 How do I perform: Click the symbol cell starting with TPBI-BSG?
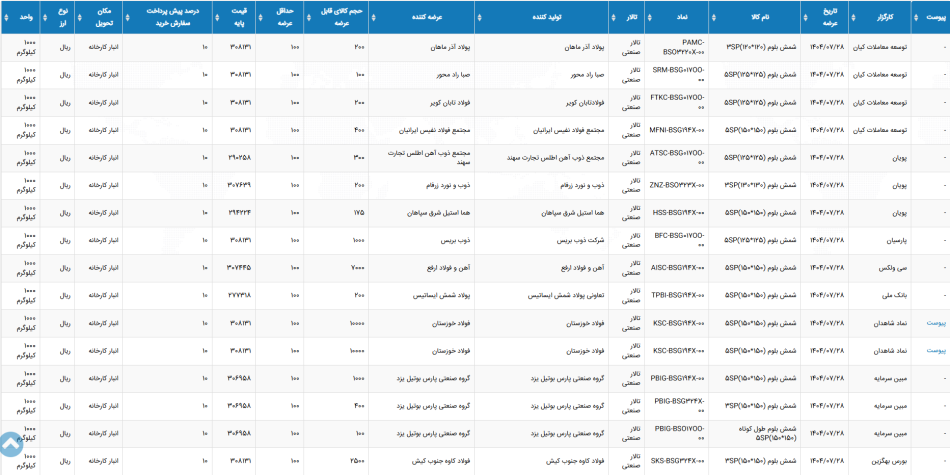pyautogui.click(x=678, y=296)
